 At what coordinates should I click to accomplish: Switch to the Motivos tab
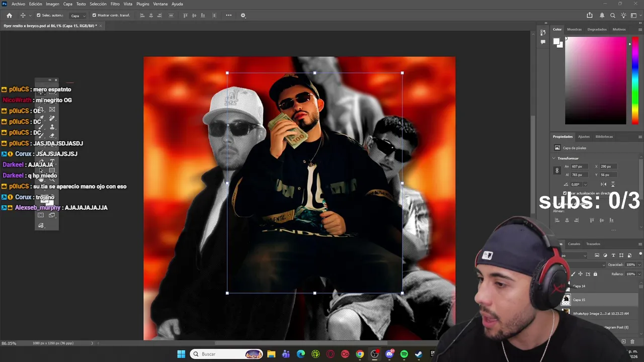[619, 29]
